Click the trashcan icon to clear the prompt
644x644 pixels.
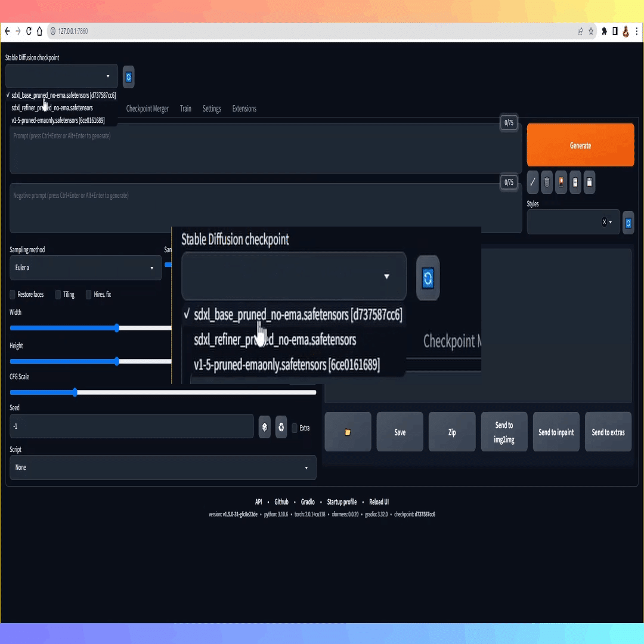point(547,182)
